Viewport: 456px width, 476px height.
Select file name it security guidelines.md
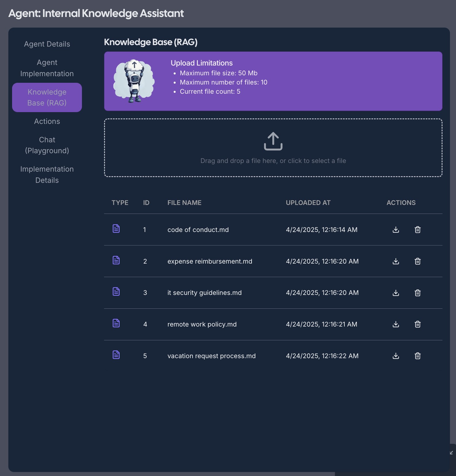tap(204, 293)
